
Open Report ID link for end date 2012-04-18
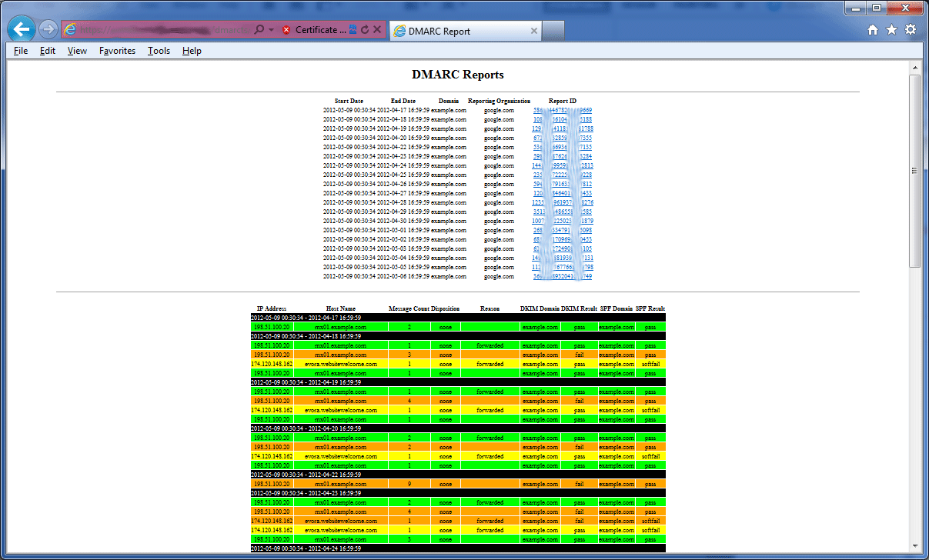[563, 120]
